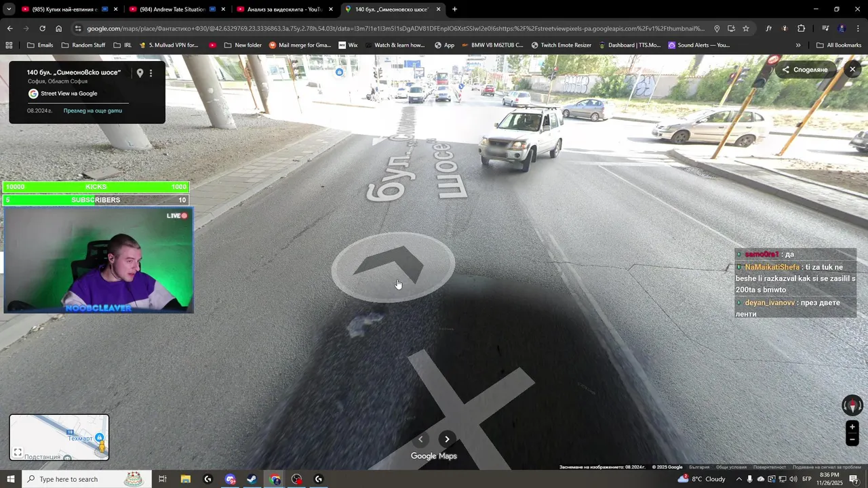Zoom in with the plus button
Image resolution: width=868 pixels, height=488 pixels.
point(852,427)
